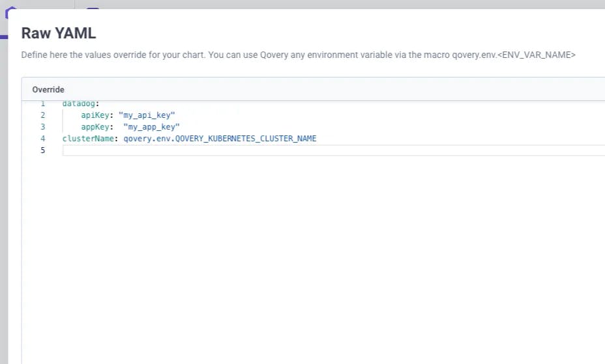The width and height of the screenshot is (605, 364).
Task: Click the purple active indicator bar at left
Action: tap(4, 37)
